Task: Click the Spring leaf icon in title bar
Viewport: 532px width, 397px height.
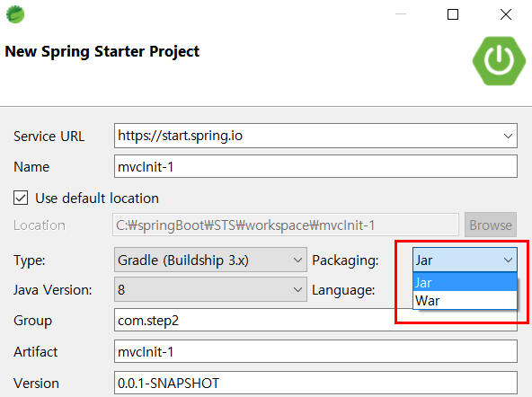Action: pyautogui.click(x=15, y=14)
